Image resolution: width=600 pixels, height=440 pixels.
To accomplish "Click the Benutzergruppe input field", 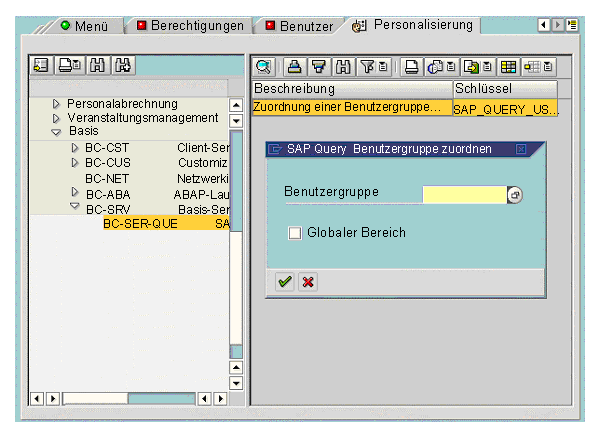I will pos(465,195).
